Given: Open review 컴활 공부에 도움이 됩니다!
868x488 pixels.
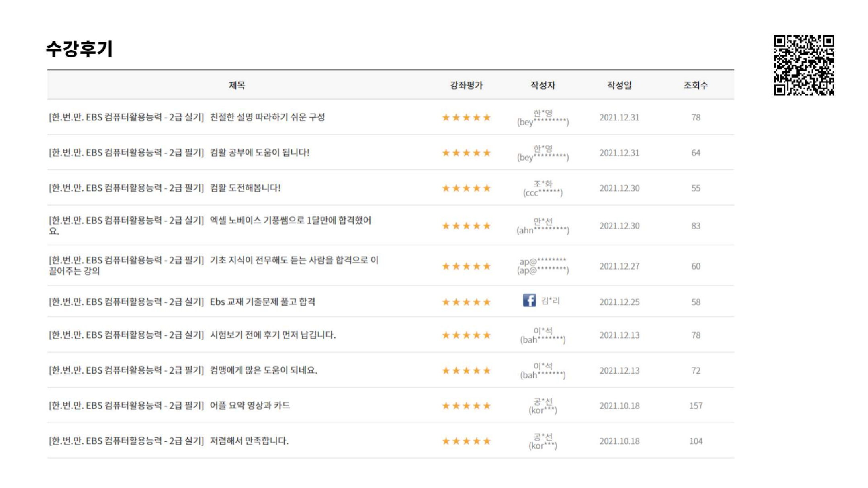Looking at the screenshot, I should pyautogui.click(x=260, y=153).
